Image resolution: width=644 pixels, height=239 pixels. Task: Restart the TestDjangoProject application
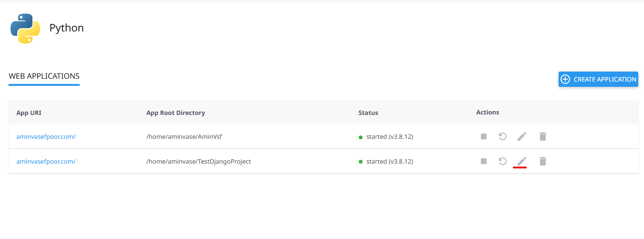point(502,161)
